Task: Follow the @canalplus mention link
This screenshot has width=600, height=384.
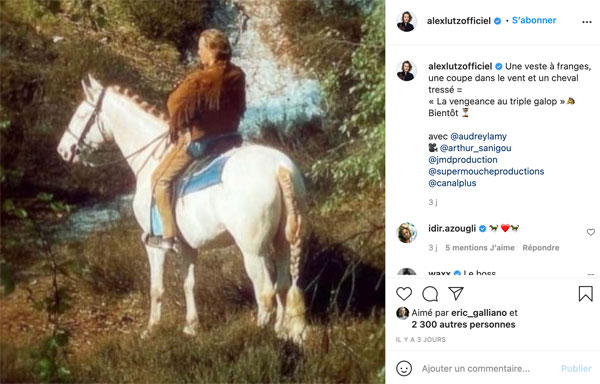Action: tap(452, 183)
